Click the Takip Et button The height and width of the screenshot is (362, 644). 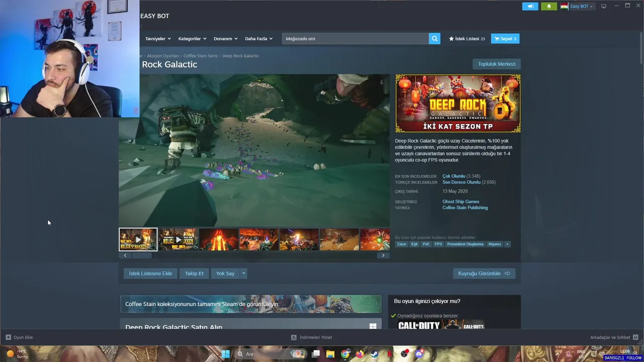pyautogui.click(x=194, y=274)
